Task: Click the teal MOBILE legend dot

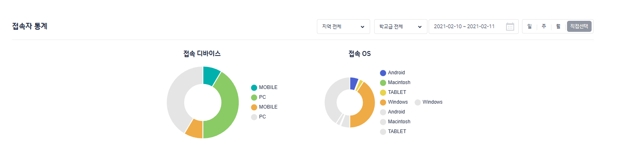Action: pyautogui.click(x=254, y=87)
